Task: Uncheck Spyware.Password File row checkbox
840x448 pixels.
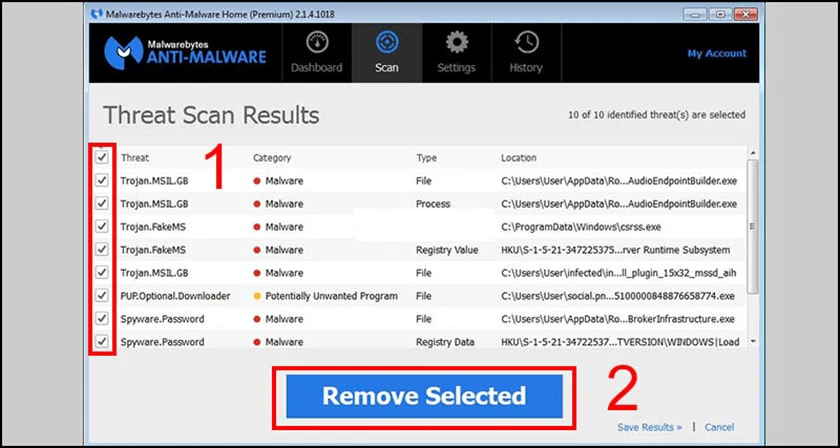Action: pyautogui.click(x=102, y=319)
